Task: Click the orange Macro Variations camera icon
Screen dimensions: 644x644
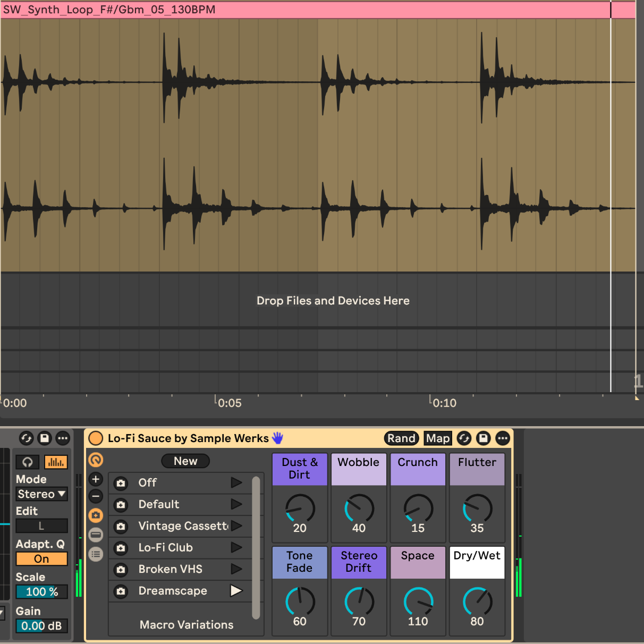Action: (x=96, y=515)
